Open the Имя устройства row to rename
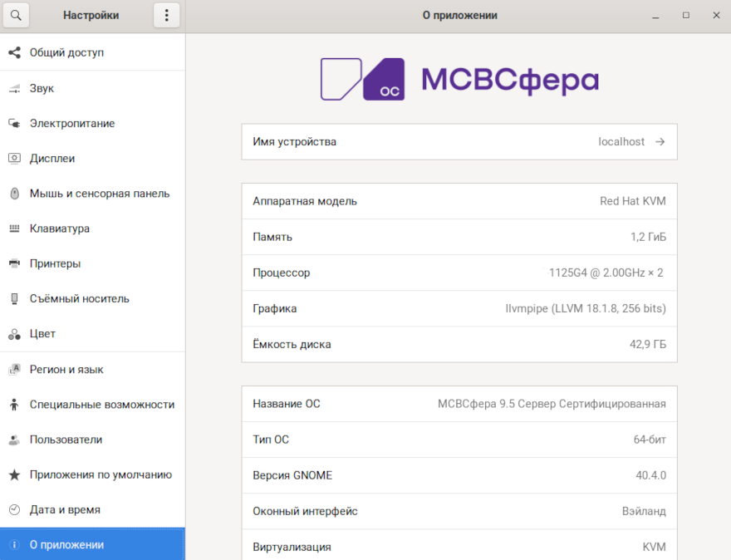The height and width of the screenshot is (560, 731). (459, 142)
